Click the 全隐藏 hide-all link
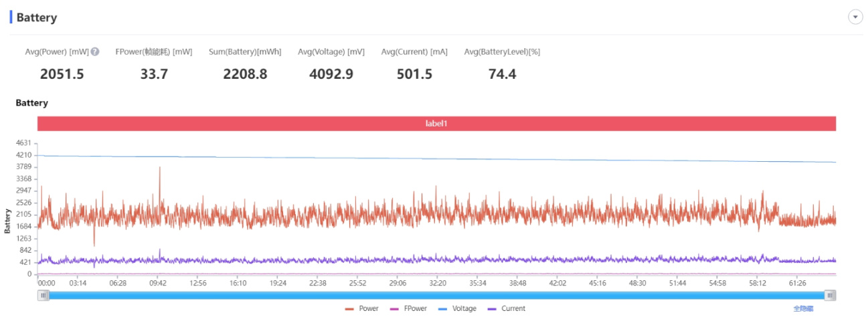 tap(803, 309)
